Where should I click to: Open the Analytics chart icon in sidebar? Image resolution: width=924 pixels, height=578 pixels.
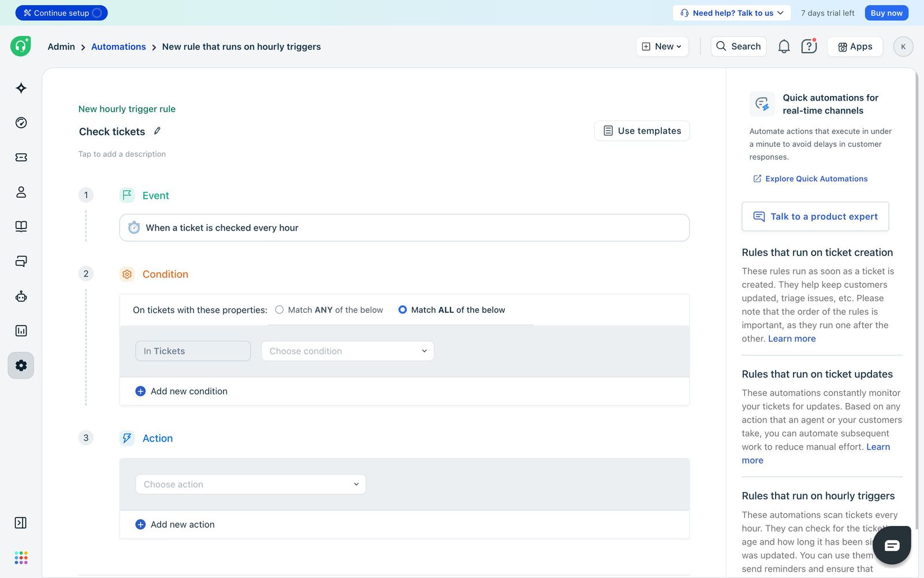tap(21, 331)
